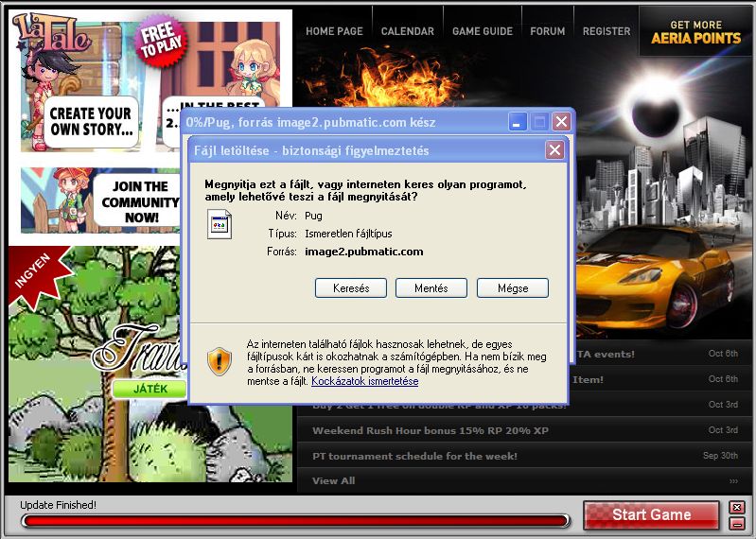The image size is (756, 539).
Task: Click the Keresés button in the dialog
Action: coord(351,288)
